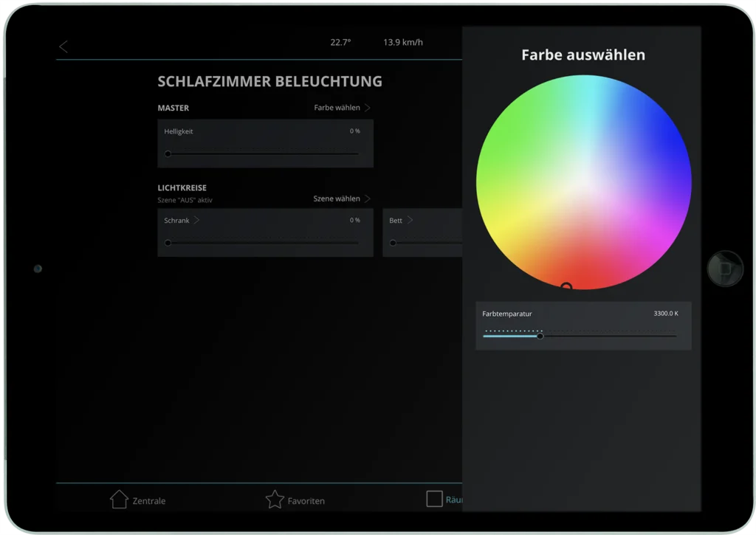Click the Zentrale home icon

[x=119, y=500]
